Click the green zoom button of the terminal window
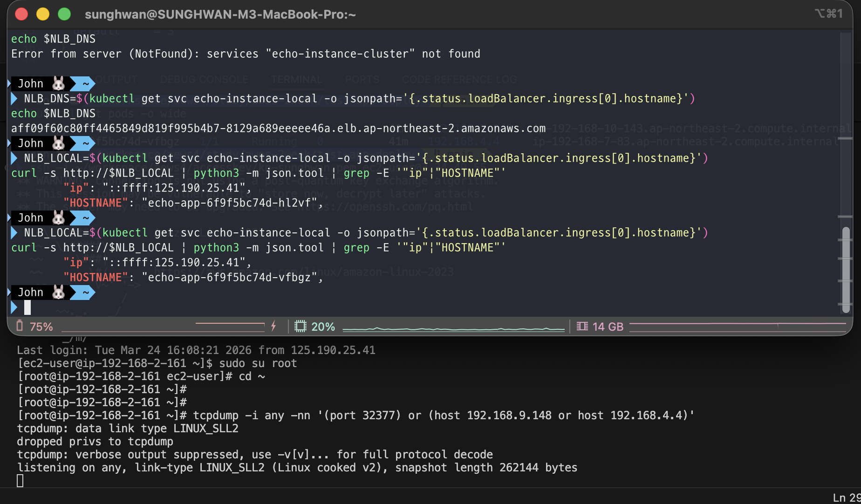The width and height of the screenshot is (861, 504). (x=64, y=14)
